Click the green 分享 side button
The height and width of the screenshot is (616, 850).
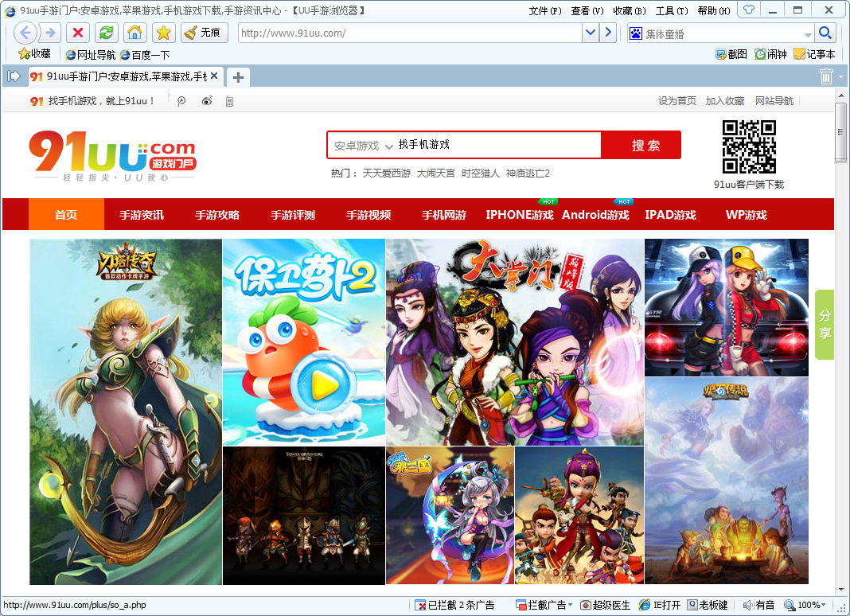[x=825, y=324]
